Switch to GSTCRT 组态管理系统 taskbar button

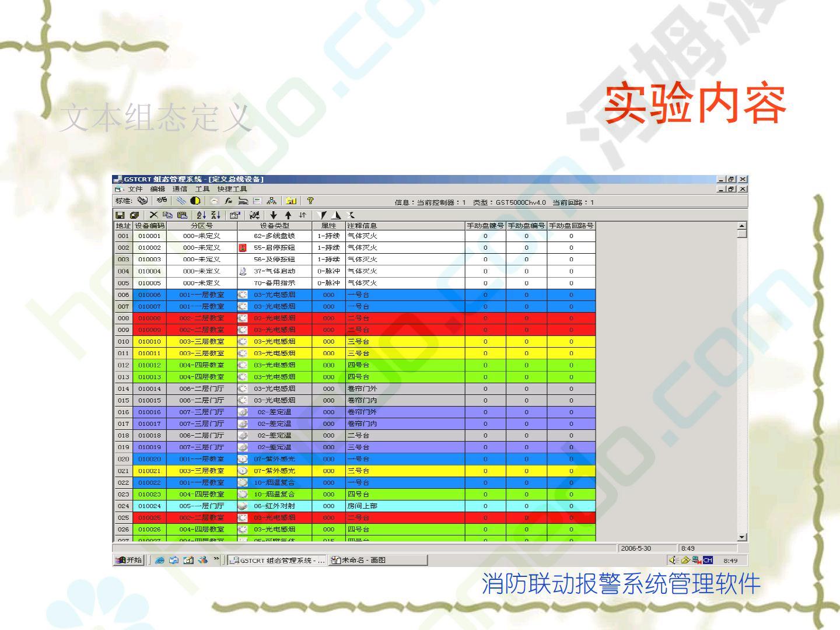coord(277,561)
